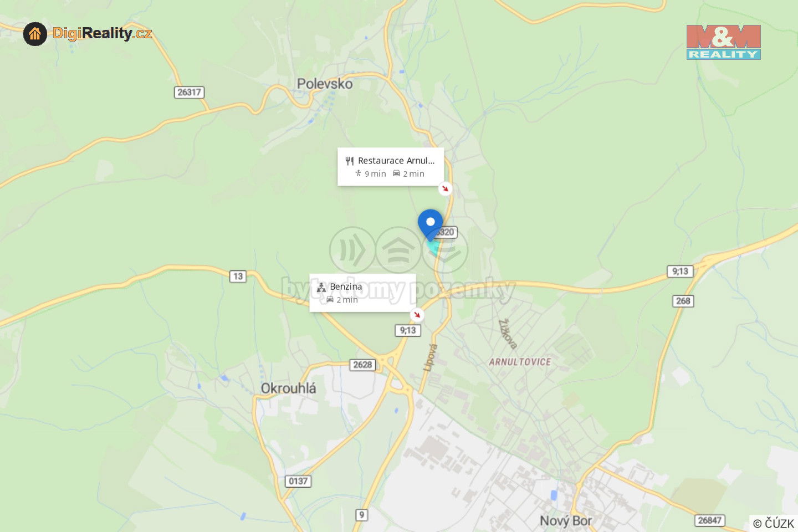Click road number 26317 shield

pyautogui.click(x=189, y=92)
